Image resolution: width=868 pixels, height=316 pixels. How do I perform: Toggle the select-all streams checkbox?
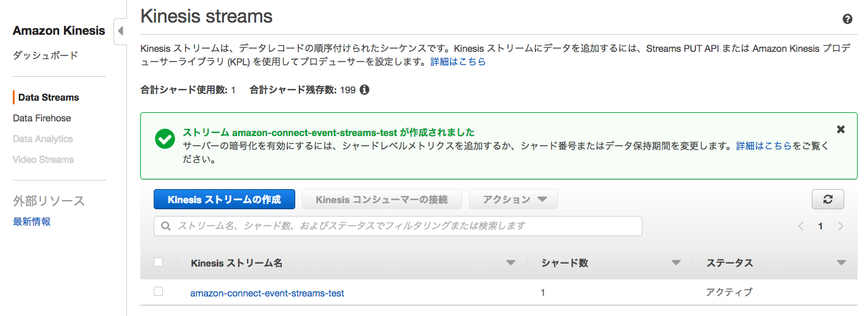tap(159, 262)
